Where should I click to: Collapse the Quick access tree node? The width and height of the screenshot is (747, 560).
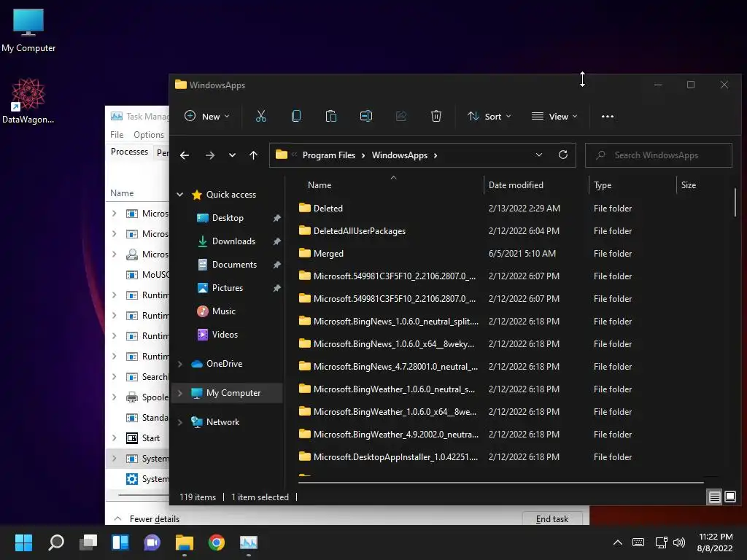[180, 194]
